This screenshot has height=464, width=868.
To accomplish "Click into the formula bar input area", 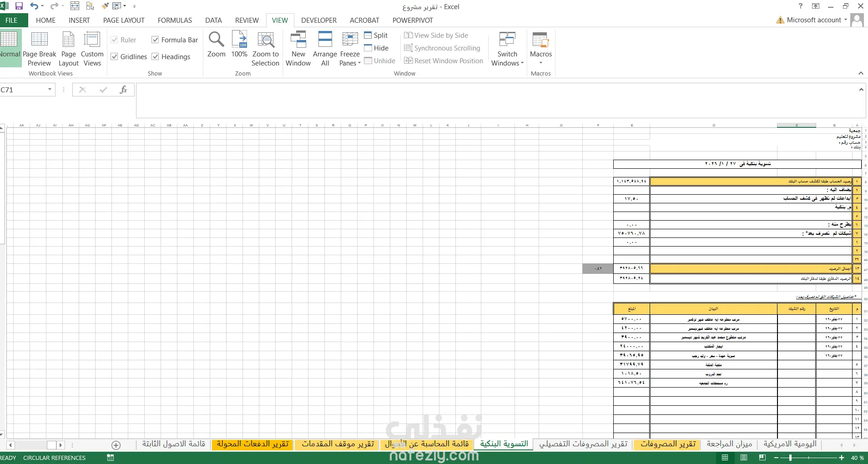I will point(496,100).
